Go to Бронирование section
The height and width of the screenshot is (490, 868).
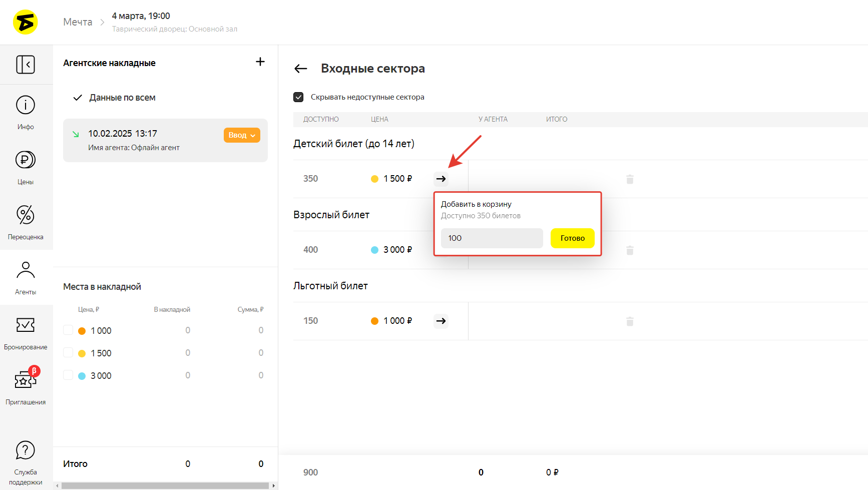point(26,333)
